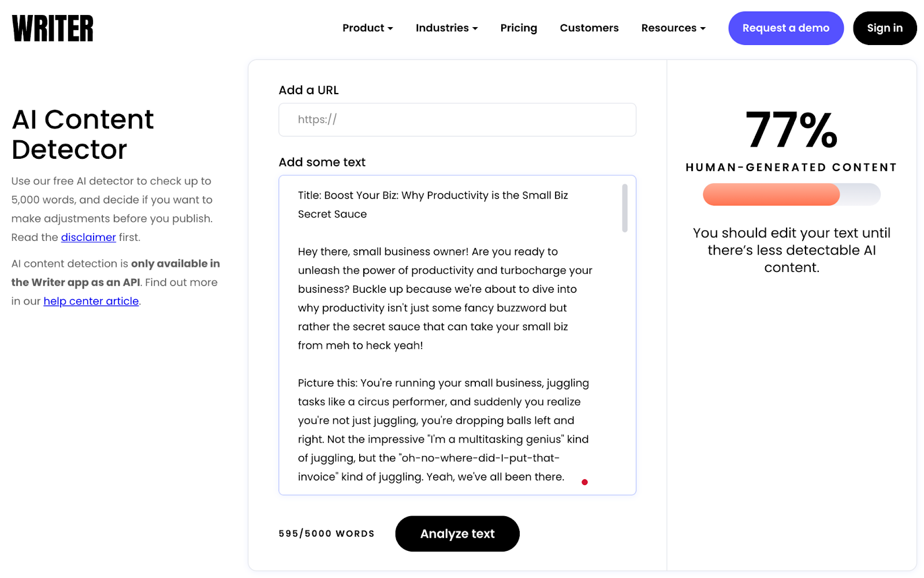Open the Resources dropdown menu
The image size is (924, 578).
(x=673, y=28)
